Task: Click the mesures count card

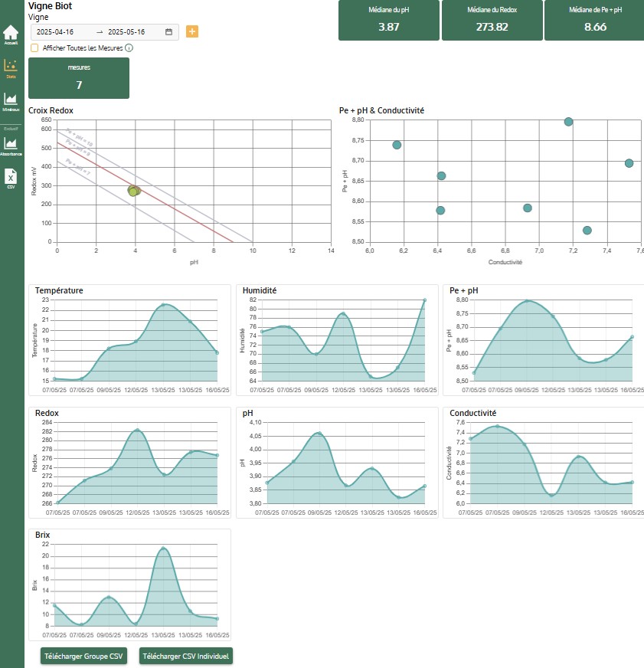Action: pyautogui.click(x=79, y=78)
